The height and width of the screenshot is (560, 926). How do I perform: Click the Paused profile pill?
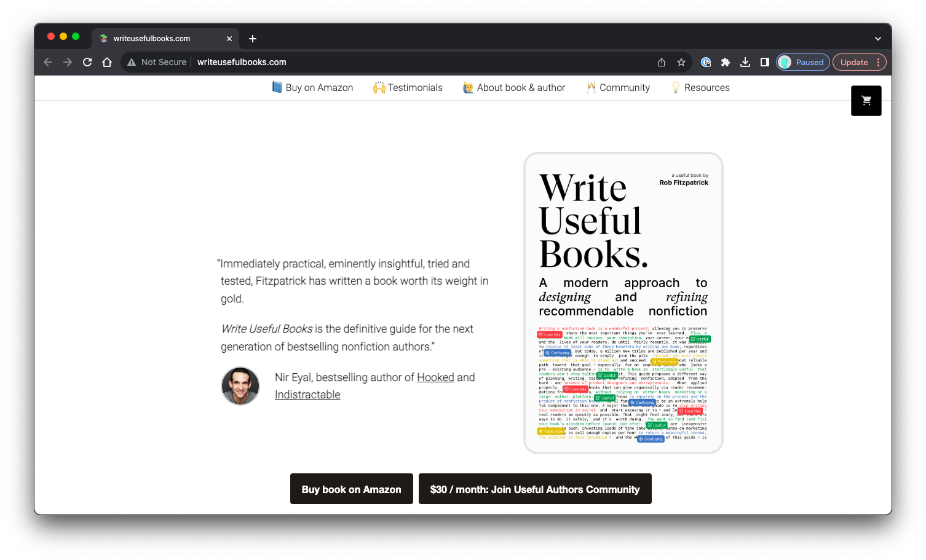(802, 62)
